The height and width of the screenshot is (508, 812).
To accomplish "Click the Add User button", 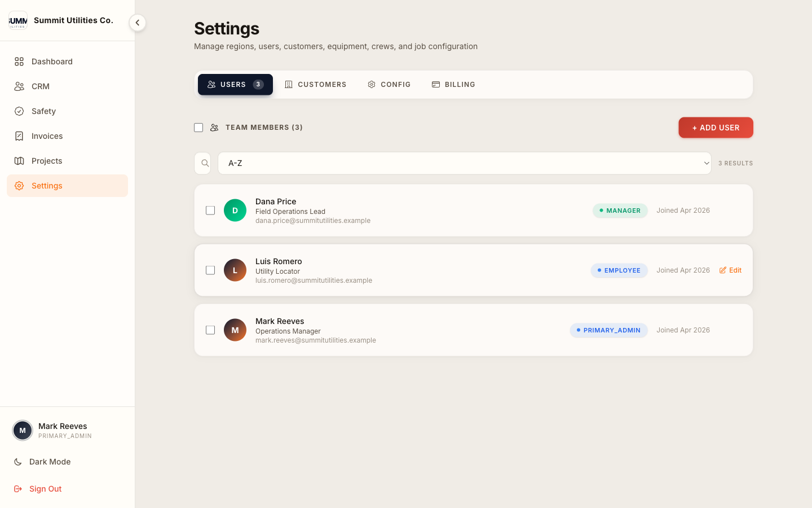I will 716,128.
